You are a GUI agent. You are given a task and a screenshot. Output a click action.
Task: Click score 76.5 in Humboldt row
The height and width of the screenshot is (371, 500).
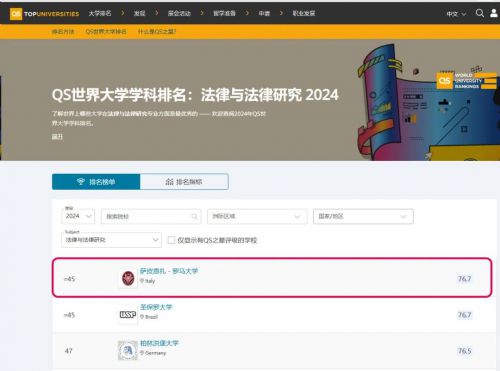point(464,351)
